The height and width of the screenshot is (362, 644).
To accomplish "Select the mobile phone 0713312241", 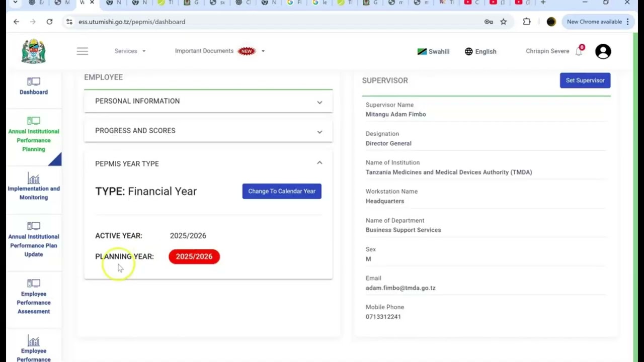I will click(x=383, y=317).
